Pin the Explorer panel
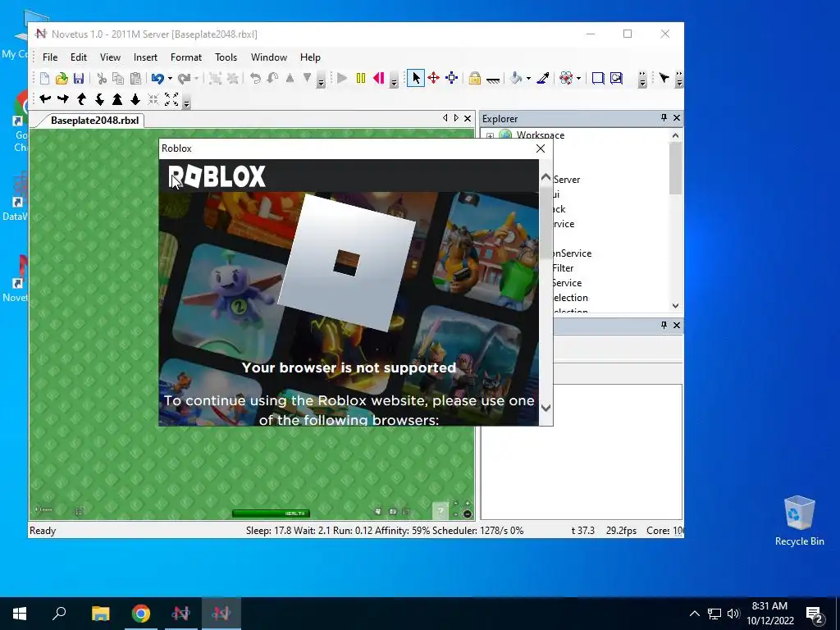The width and height of the screenshot is (840, 630). point(664,117)
